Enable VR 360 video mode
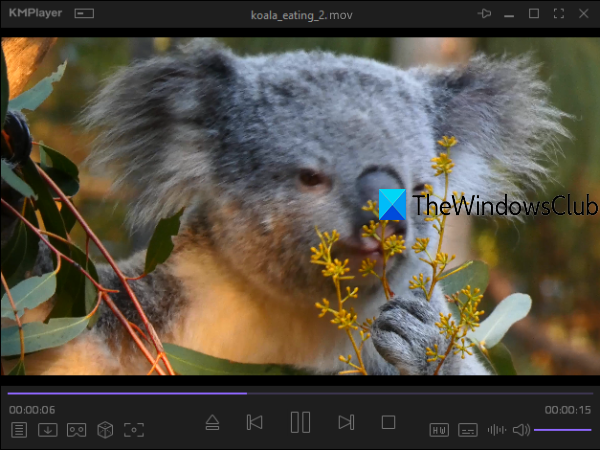 [x=77, y=430]
